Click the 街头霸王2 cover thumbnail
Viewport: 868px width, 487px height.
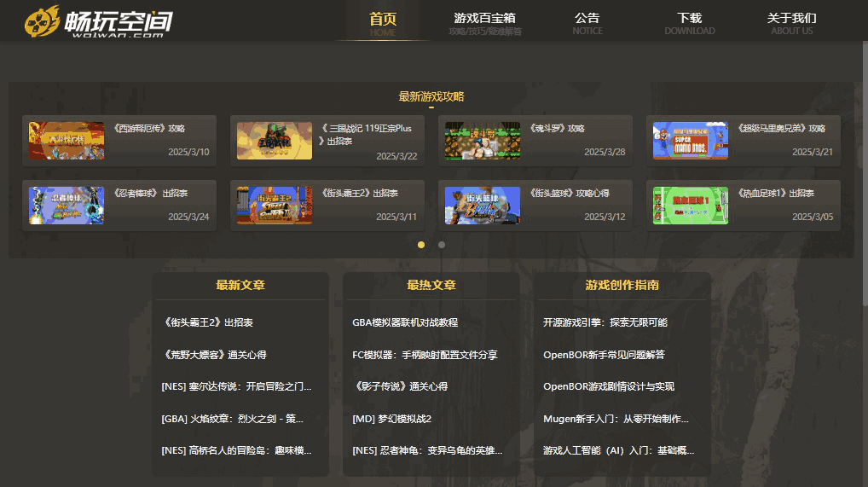pos(275,206)
